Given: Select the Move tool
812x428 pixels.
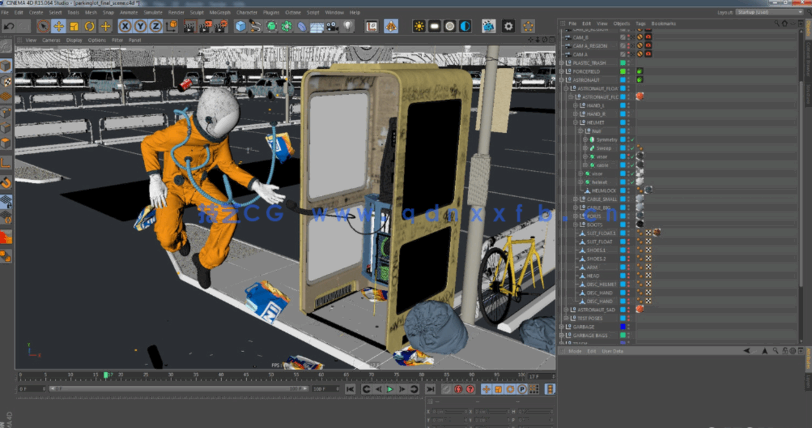Looking at the screenshot, I should pos(58,25).
